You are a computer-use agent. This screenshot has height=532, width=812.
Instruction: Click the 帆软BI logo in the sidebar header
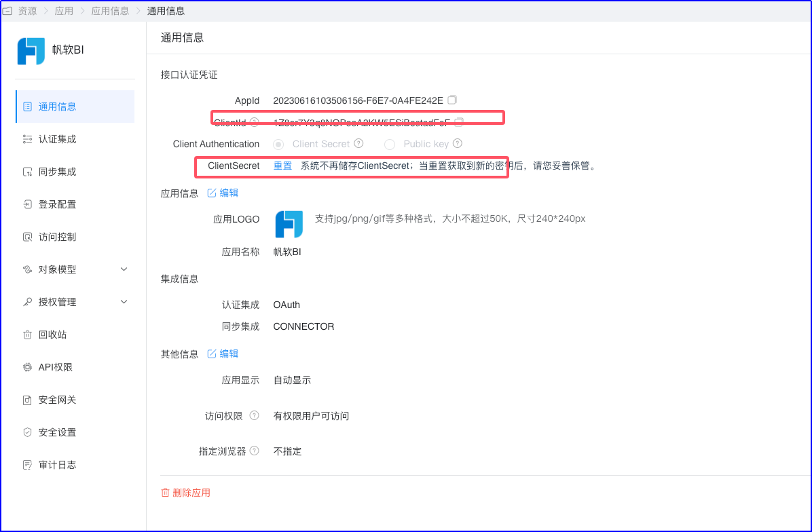31,51
